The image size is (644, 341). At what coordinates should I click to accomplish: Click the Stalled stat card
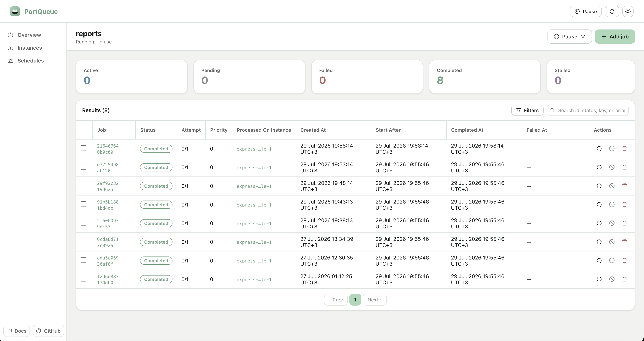591,77
